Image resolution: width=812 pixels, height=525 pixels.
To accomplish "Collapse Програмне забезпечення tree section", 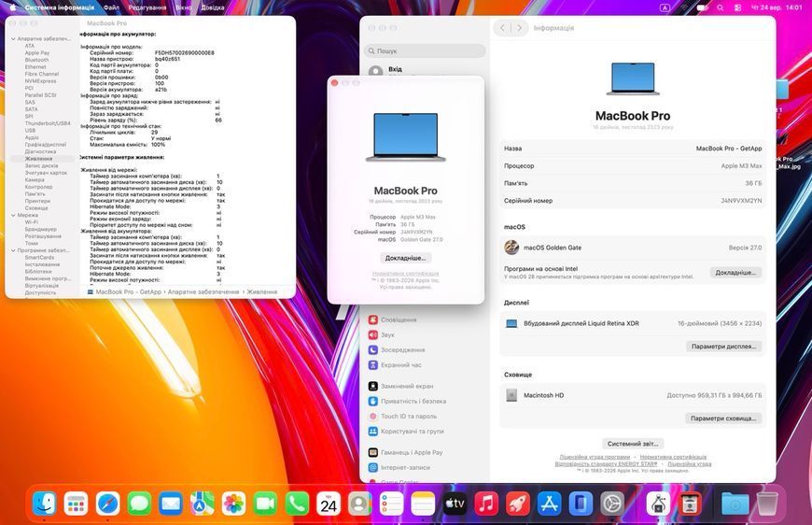I will (x=13, y=250).
